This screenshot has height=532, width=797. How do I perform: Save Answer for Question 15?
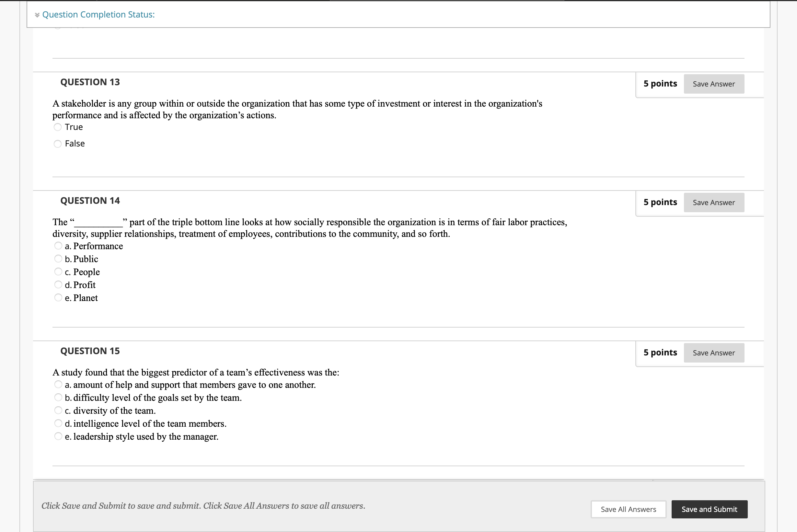pyautogui.click(x=714, y=353)
